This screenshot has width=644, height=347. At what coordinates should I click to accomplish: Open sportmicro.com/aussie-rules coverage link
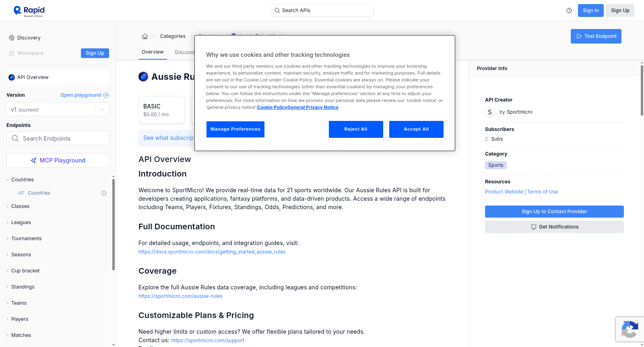(x=180, y=296)
